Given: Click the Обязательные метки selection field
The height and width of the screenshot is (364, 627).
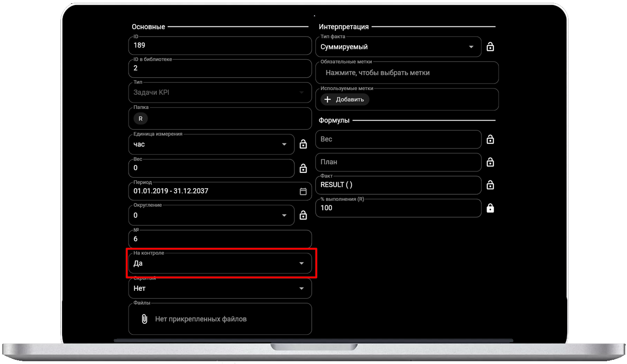Looking at the screenshot, I should tap(407, 73).
